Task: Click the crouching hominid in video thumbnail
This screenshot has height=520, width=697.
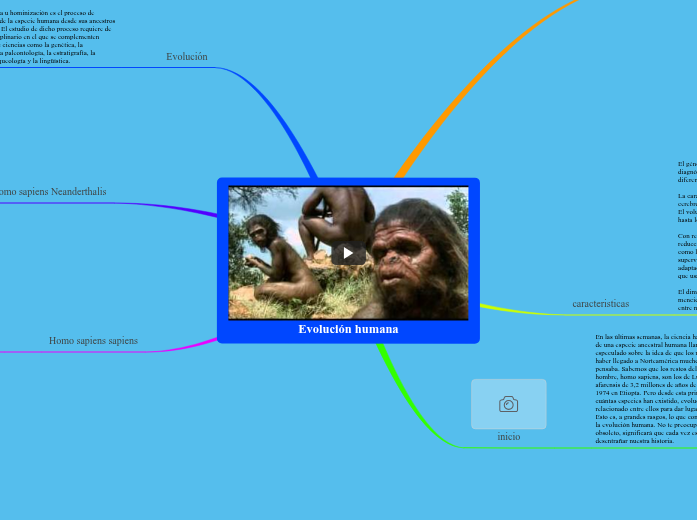Action: point(260,255)
